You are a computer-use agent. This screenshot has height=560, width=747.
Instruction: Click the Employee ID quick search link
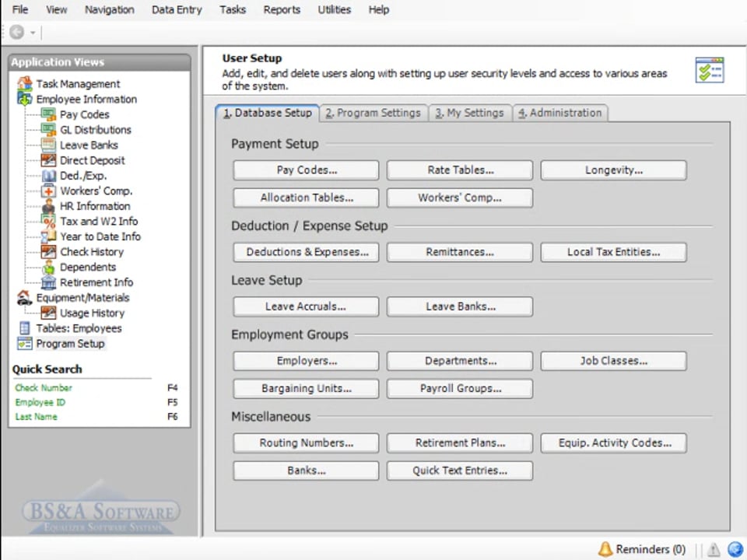coord(40,402)
